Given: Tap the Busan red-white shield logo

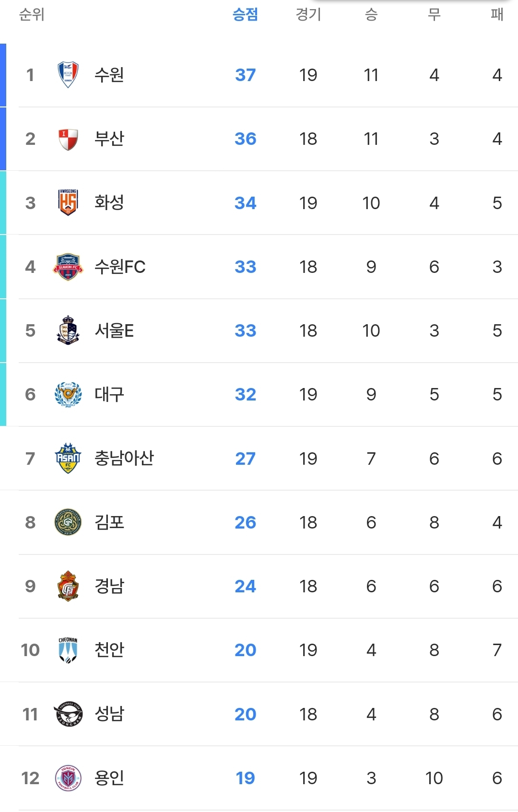Looking at the screenshot, I should pos(68,139).
